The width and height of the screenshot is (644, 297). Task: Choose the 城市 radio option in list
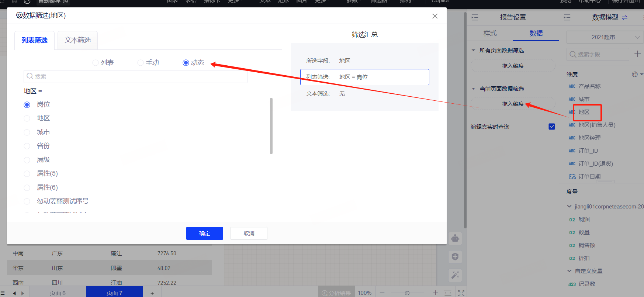click(x=27, y=132)
